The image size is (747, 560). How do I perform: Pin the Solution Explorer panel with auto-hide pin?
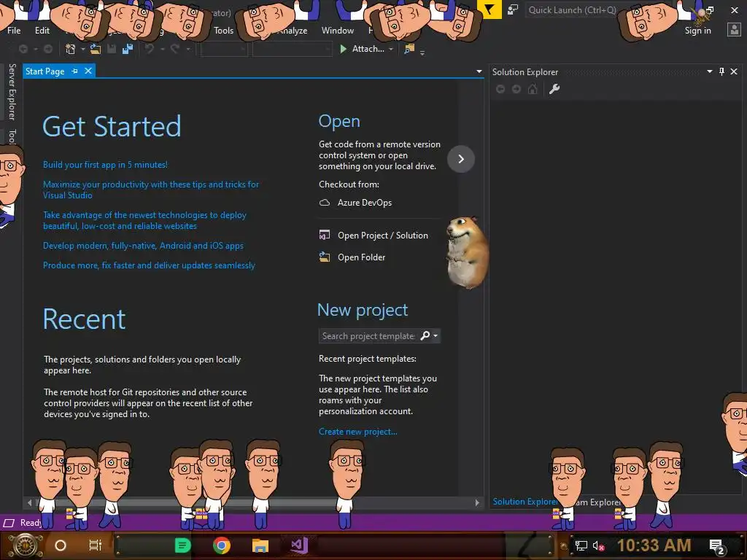(721, 71)
